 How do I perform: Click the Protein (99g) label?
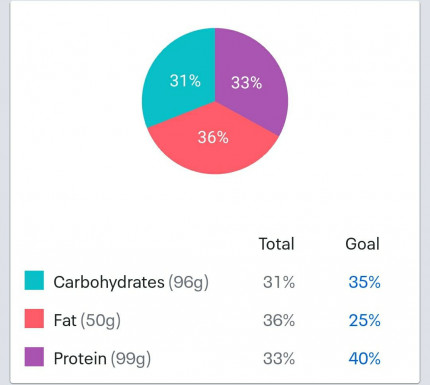tap(102, 359)
